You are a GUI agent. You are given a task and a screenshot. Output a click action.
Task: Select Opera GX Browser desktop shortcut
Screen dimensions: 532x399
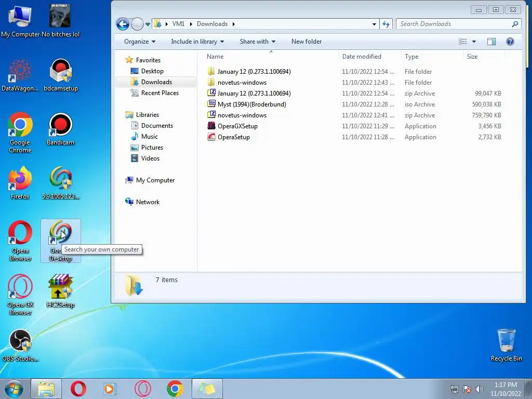20,295
